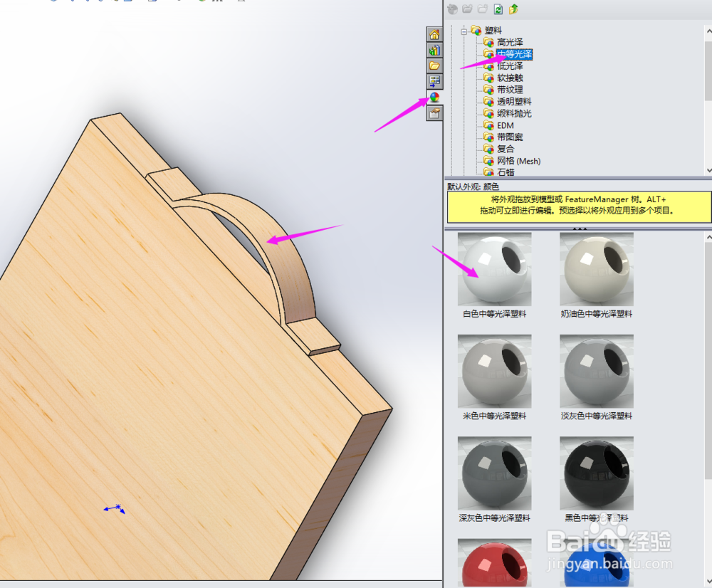Open the Appearances color wheel tab
The height and width of the screenshot is (588, 712).
[434, 98]
